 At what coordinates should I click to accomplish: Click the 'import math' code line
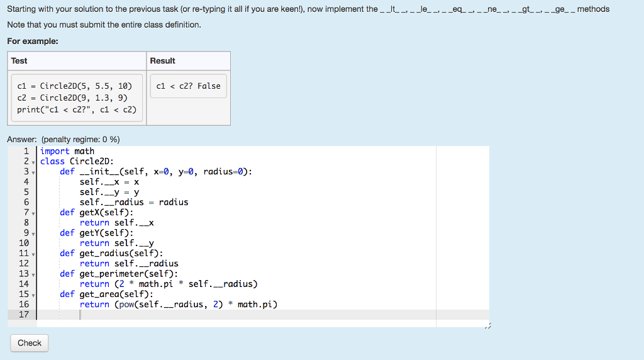[67, 151]
